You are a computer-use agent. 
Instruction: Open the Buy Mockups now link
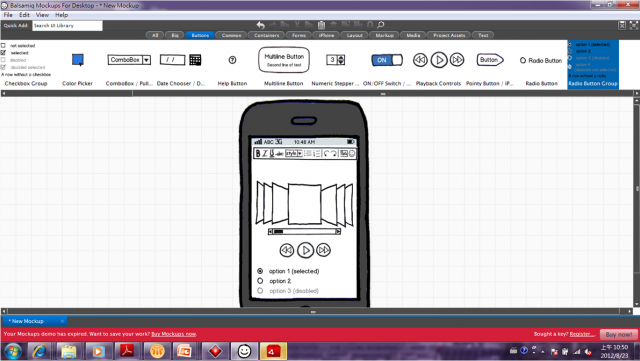click(173, 334)
